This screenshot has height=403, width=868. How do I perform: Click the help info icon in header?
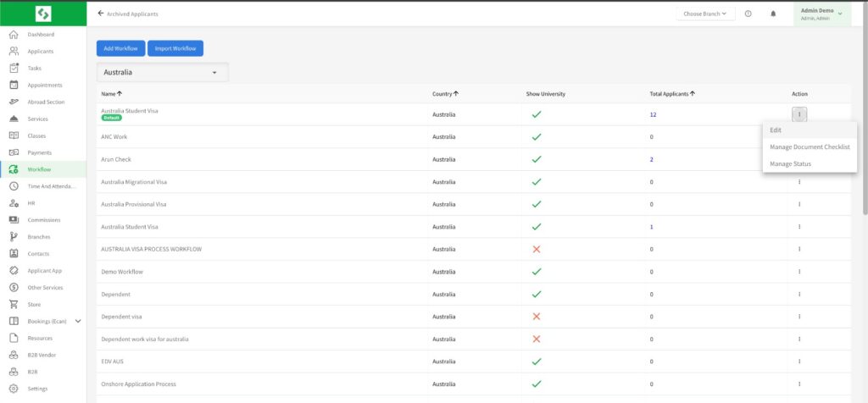pyautogui.click(x=748, y=14)
